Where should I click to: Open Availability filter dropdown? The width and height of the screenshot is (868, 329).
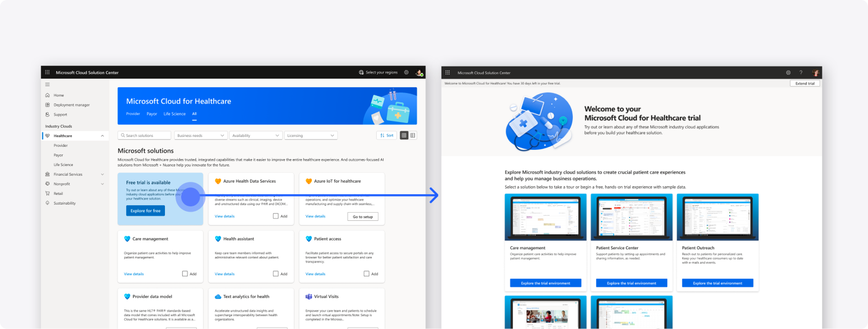(256, 135)
